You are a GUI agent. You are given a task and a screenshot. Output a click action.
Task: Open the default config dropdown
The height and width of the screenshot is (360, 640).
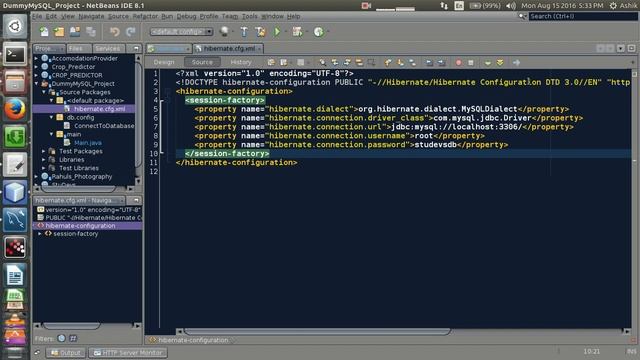(181, 31)
